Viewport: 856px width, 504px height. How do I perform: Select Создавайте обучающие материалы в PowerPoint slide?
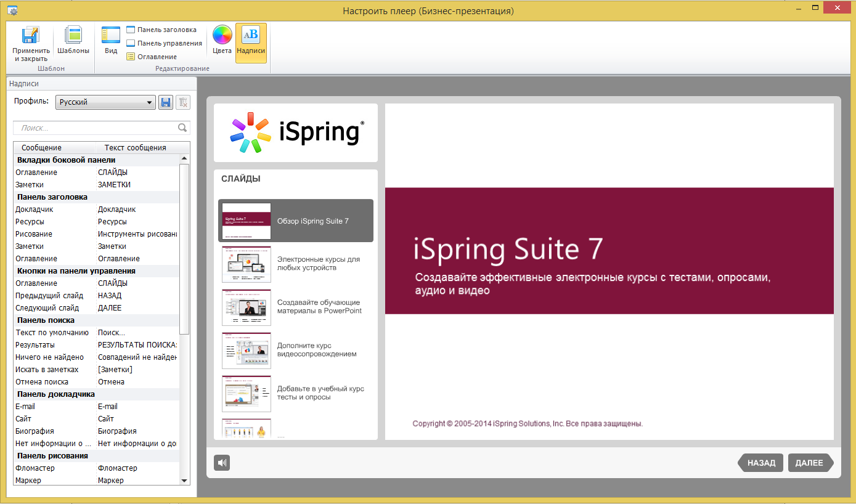point(296,307)
